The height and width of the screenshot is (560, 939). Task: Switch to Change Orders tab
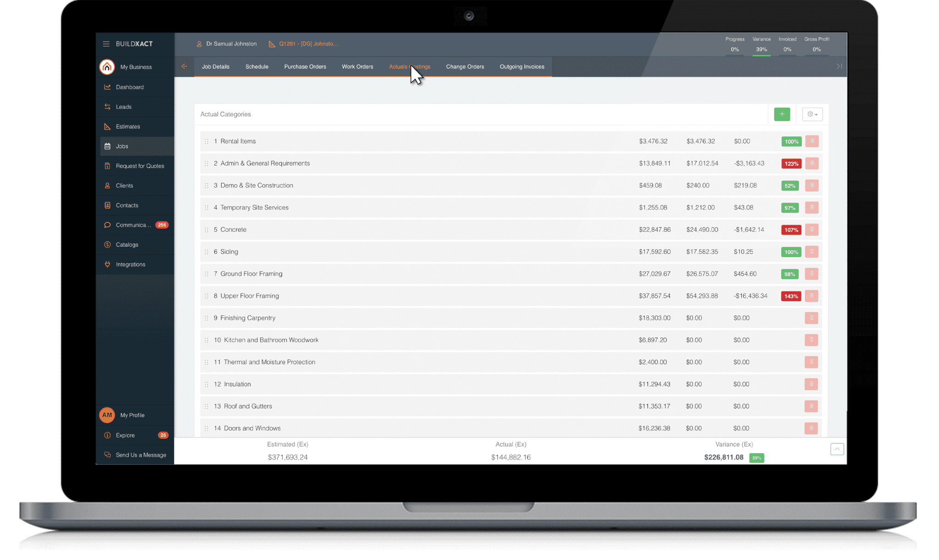click(464, 67)
